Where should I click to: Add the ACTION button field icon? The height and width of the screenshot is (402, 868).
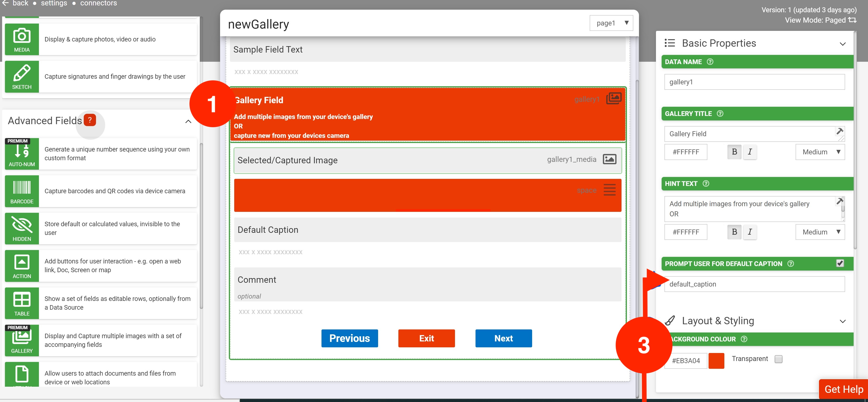(x=22, y=266)
